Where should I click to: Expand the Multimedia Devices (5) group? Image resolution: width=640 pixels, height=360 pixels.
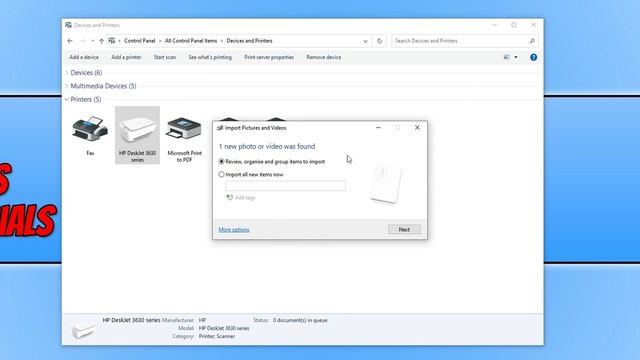[x=67, y=86]
